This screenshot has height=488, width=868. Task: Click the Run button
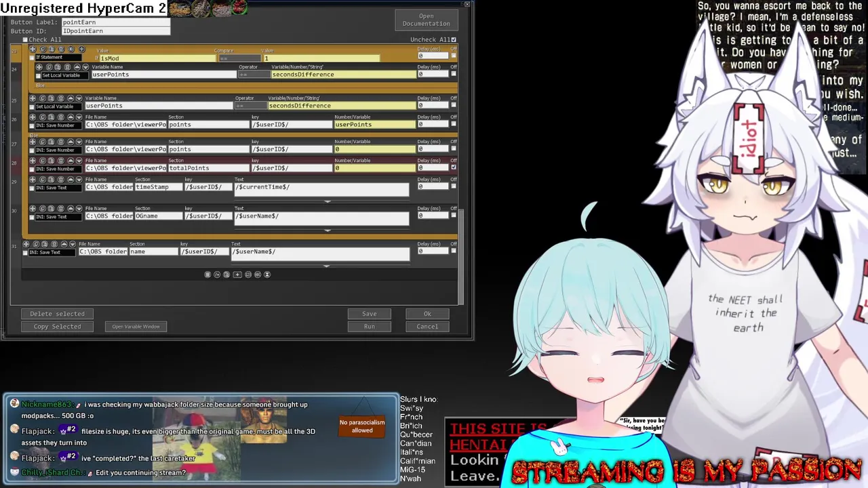pyautogui.click(x=369, y=327)
